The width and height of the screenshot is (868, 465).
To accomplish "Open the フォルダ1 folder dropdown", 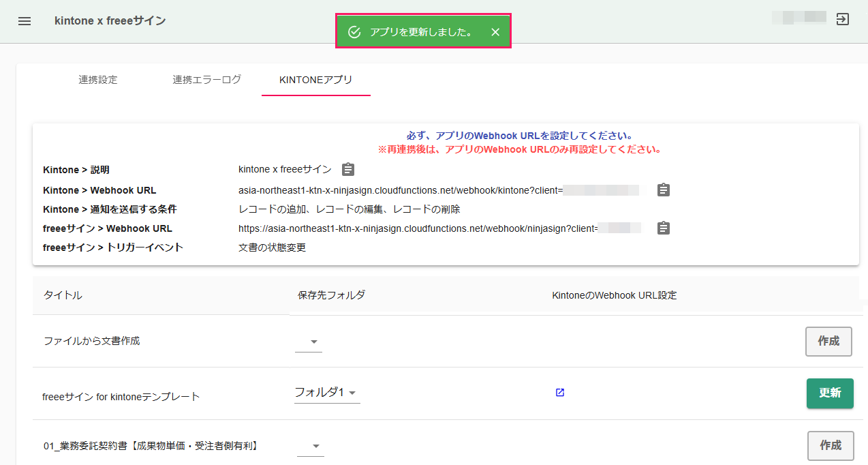I will click(327, 393).
